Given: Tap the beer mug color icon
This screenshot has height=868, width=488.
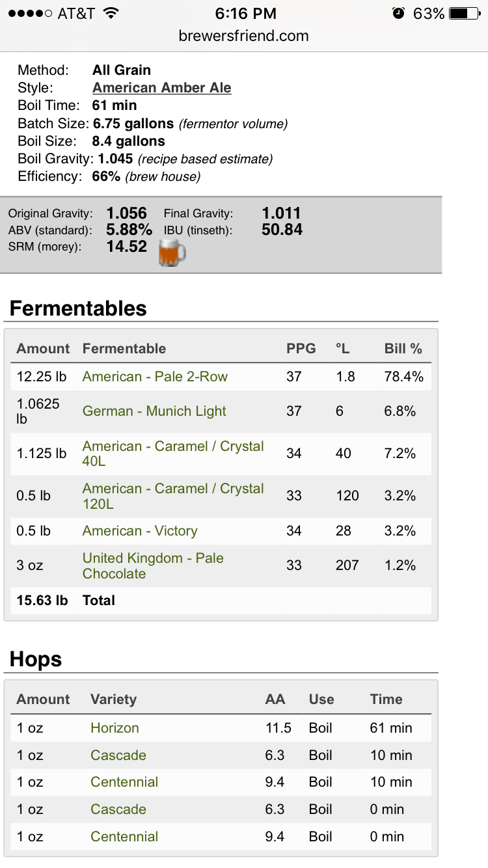Looking at the screenshot, I should pyautogui.click(x=172, y=252).
